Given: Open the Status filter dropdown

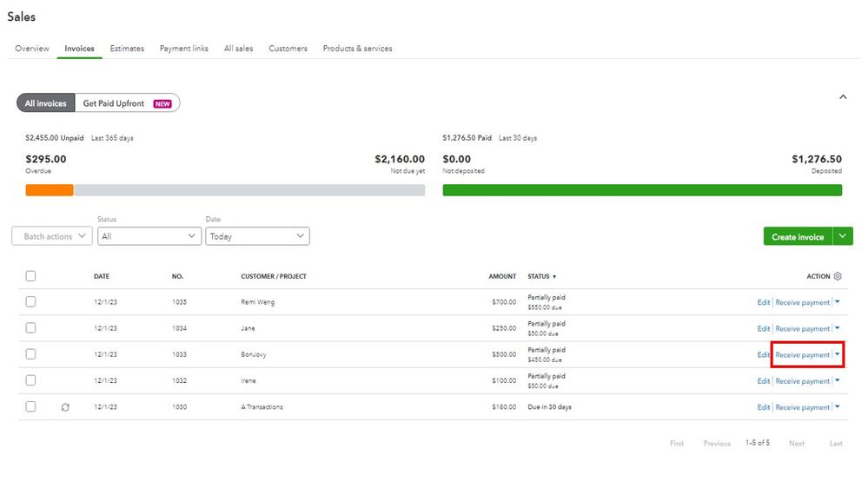Looking at the screenshot, I should click(x=149, y=236).
